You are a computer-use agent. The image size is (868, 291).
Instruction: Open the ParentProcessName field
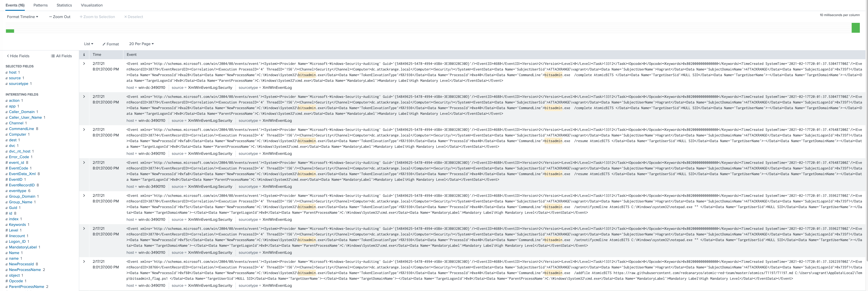pos(27,287)
